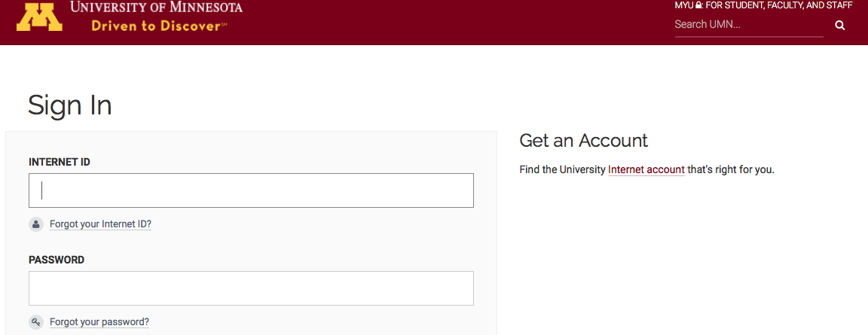
Task: Click the Driven to Discover tagline
Action: point(159,26)
